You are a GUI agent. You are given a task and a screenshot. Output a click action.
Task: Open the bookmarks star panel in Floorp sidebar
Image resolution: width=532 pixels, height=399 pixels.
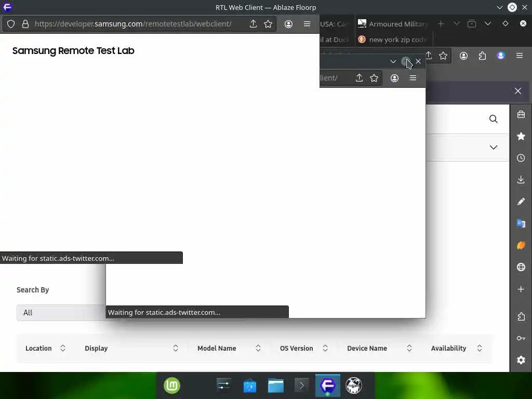[521, 137]
